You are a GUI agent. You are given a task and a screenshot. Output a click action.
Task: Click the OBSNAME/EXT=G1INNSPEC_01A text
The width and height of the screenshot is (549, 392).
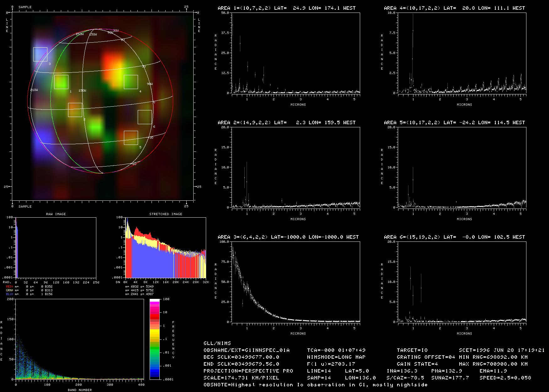pos(247,350)
